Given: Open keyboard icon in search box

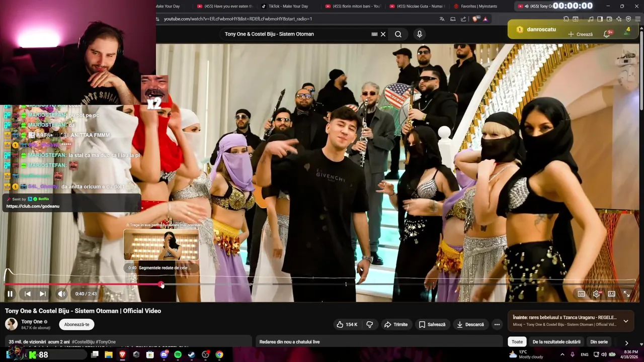Looking at the screenshot, I should [374, 34].
